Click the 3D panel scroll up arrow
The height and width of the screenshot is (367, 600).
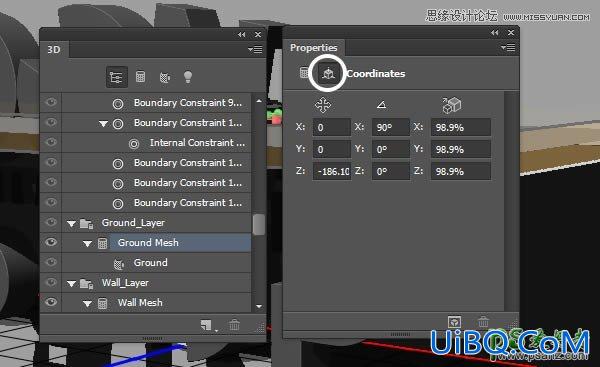tap(259, 101)
